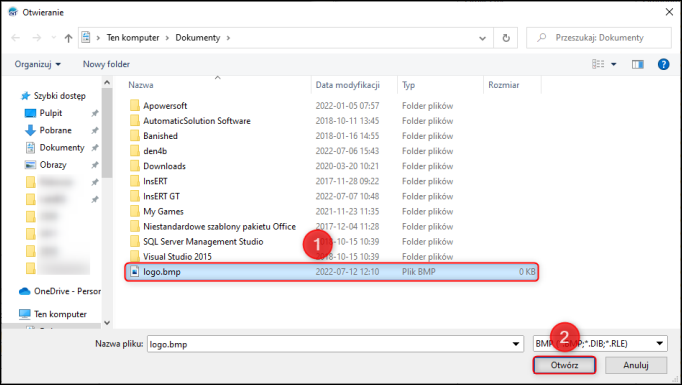Open the Organizuj menu
This screenshot has width=682, height=385.
tap(37, 64)
